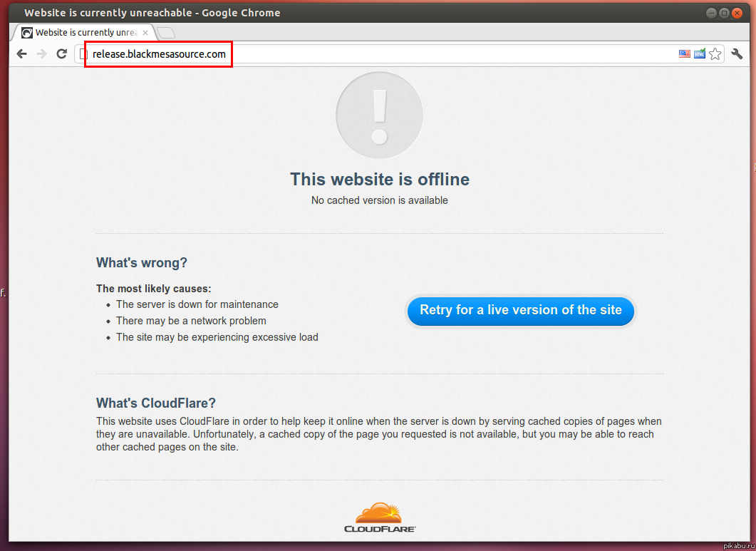
Task: Click the 'What's CloudFlare?' heading
Action: point(156,403)
